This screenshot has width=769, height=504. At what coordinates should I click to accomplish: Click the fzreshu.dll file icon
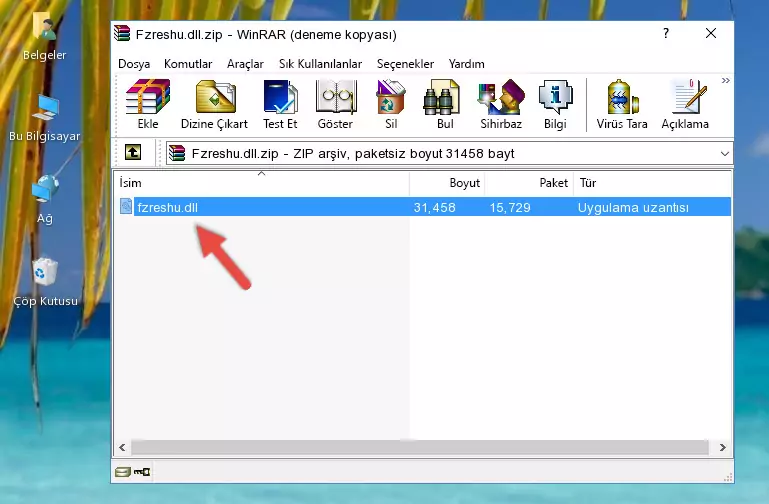pyautogui.click(x=126, y=206)
